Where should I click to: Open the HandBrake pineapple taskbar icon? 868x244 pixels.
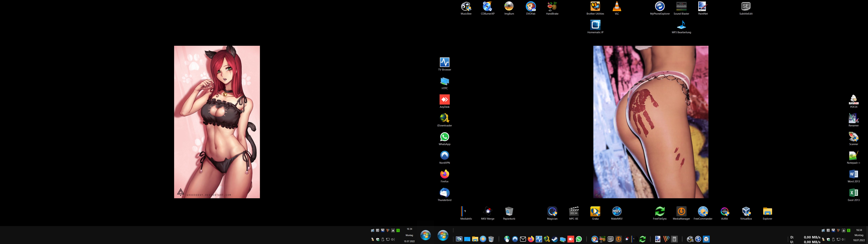603,239
